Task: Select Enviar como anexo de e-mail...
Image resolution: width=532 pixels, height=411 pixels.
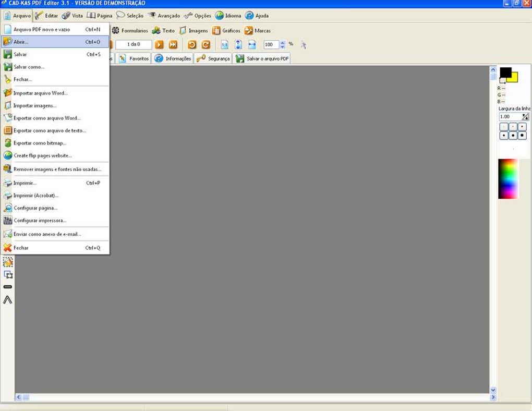Action: click(x=55, y=234)
